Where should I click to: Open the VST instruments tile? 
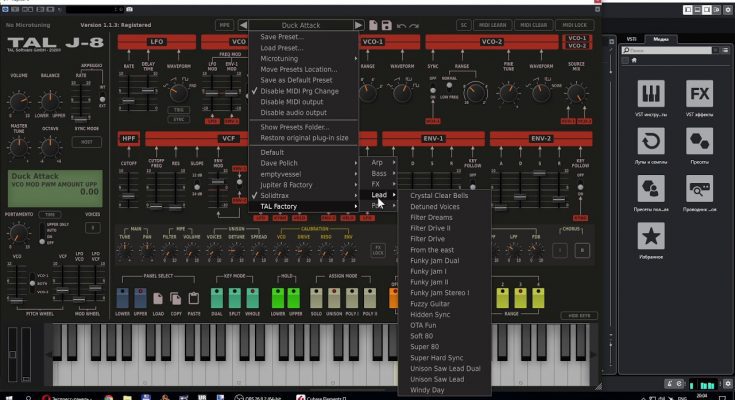651,98
